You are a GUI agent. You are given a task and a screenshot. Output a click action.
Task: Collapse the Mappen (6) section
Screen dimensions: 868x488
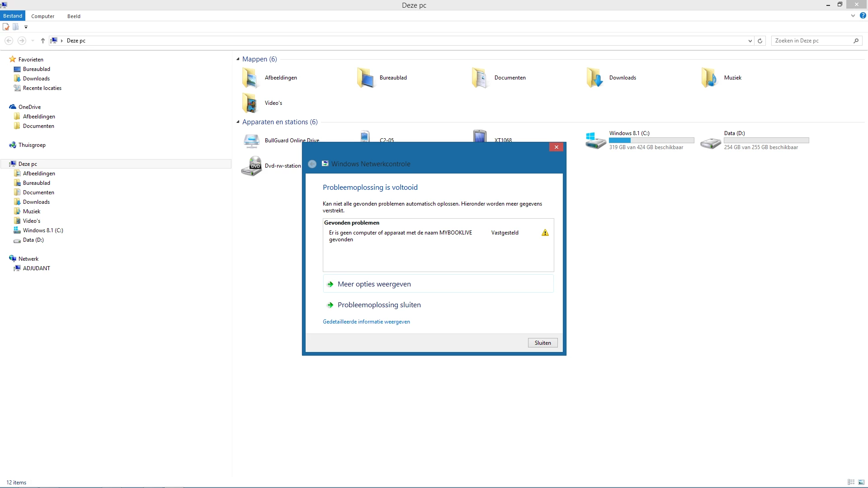pyautogui.click(x=238, y=59)
